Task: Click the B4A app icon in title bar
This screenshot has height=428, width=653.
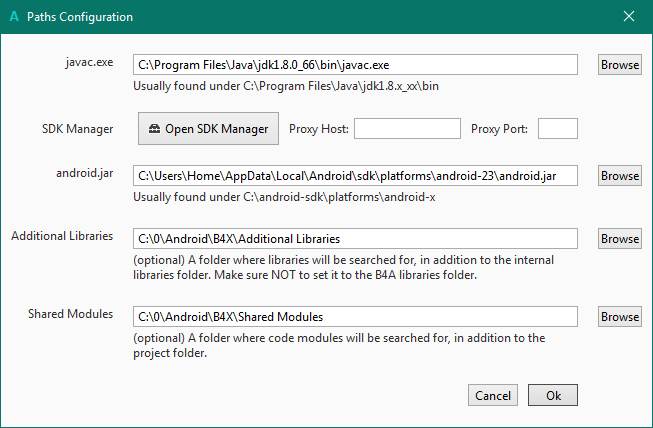Action: click(x=14, y=16)
